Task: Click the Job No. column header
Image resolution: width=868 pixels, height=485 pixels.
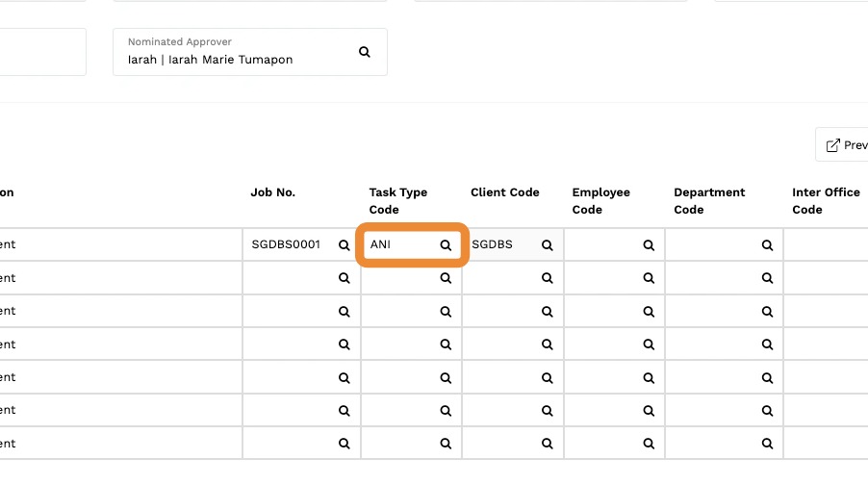Action: (273, 192)
